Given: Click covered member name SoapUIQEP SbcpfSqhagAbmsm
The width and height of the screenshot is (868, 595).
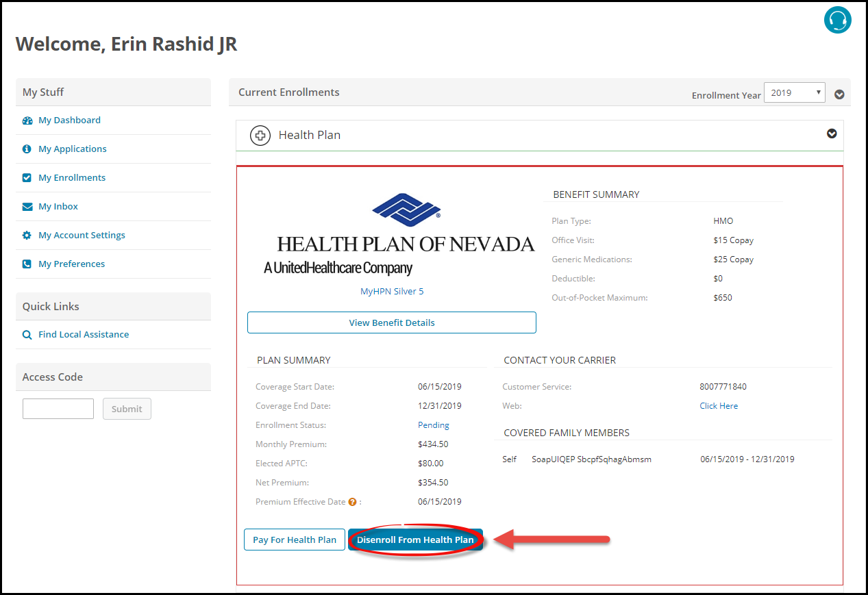Looking at the screenshot, I should coord(591,459).
